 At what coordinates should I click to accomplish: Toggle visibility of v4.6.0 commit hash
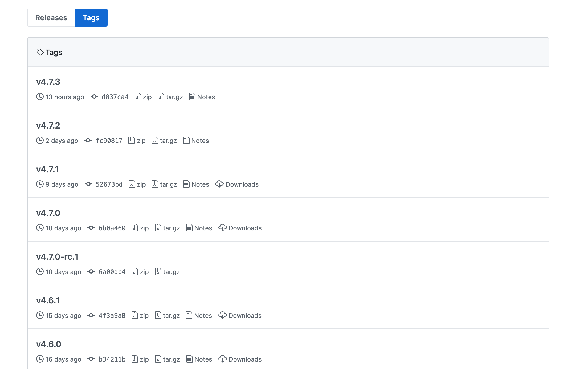pos(91,359)
